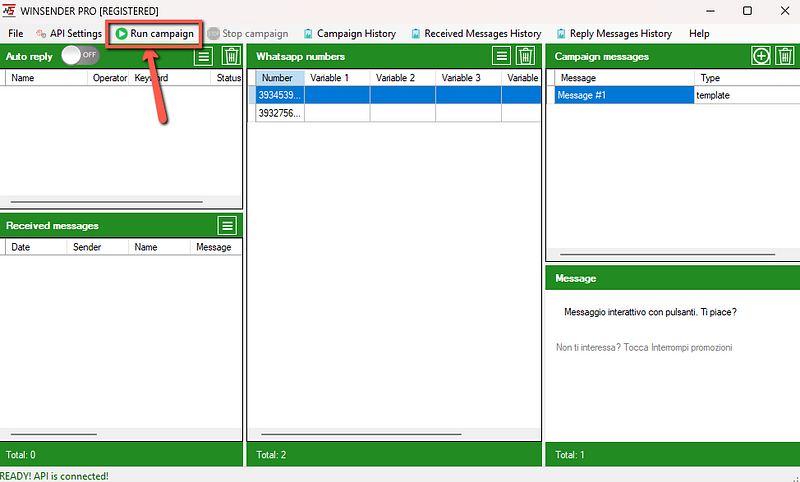The height and width of the screenshot is (482, 800).
Task: Click the Status column header
Action: 226,78
